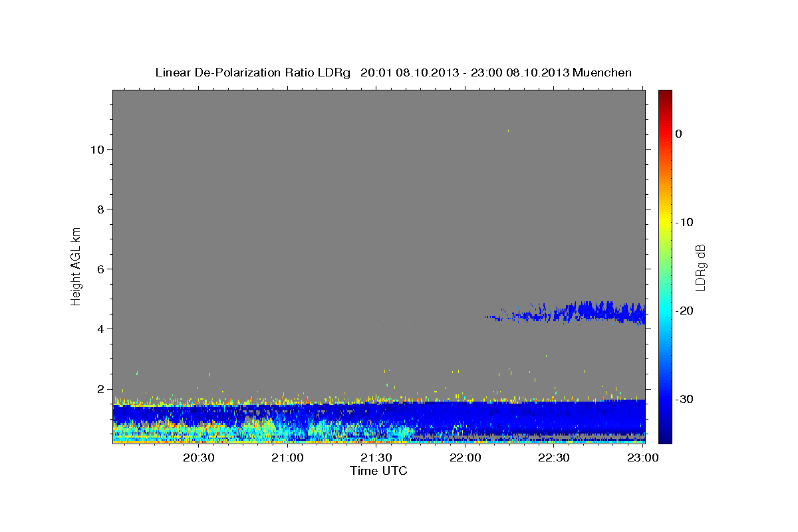Click the "LDRg dB" colorbar label
The image size is (798, 532).
700,267
